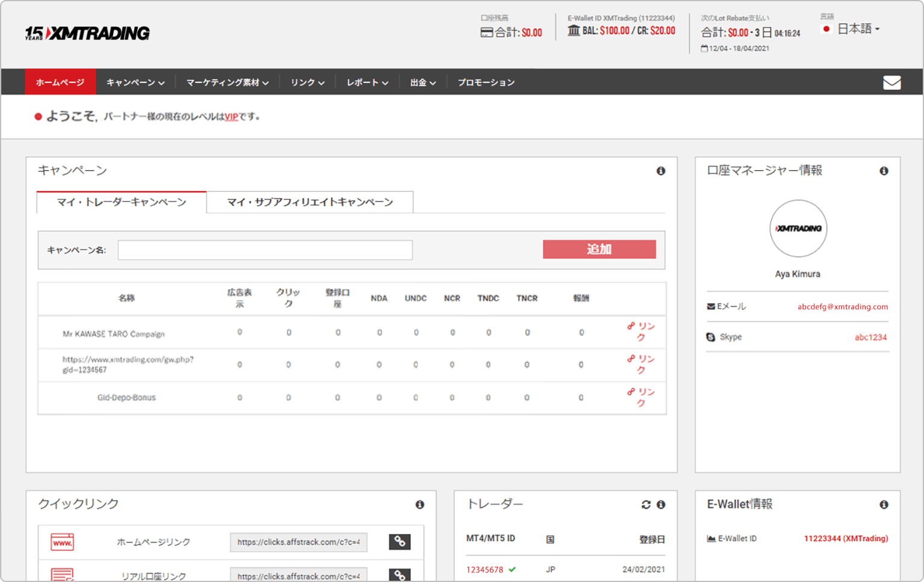Open the VIP level link
This screenshot has width=924, height=582.
(x=232, y=117)
